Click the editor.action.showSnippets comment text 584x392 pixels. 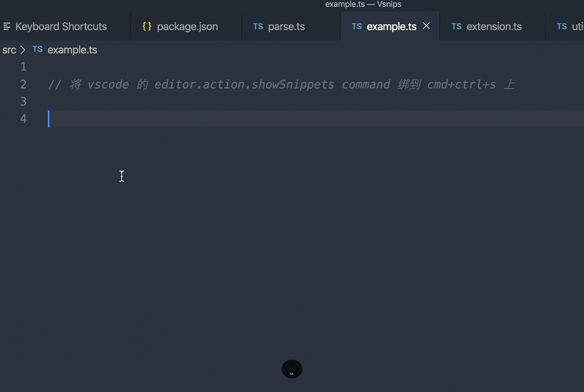pyautogui.click(x=244, y=84)
